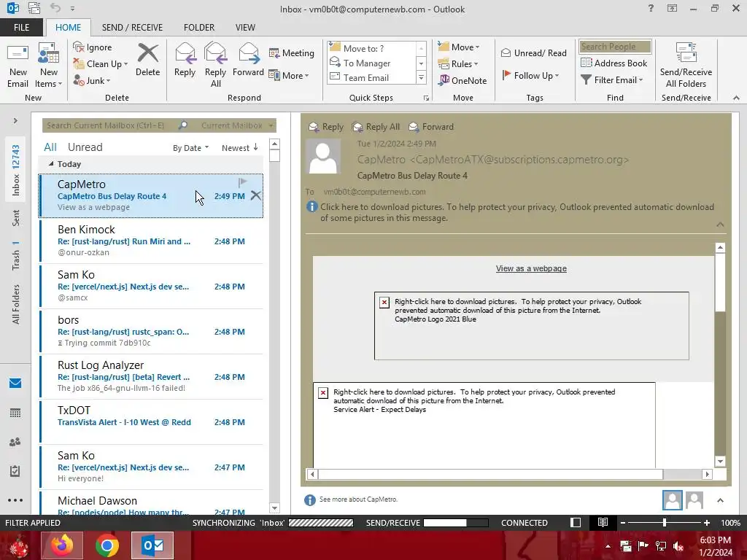Open the Rules dropdown
Image resolution: width=747 pixels, height=560 pixels.
pos(457,64)
